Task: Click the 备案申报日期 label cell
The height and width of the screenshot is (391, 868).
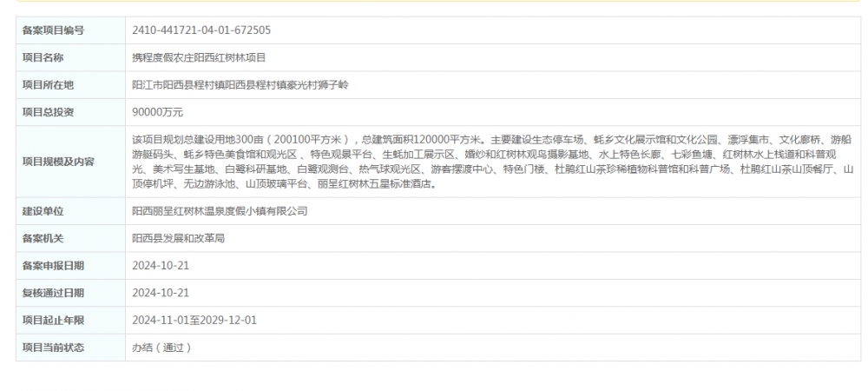Action: click(71, 265)
